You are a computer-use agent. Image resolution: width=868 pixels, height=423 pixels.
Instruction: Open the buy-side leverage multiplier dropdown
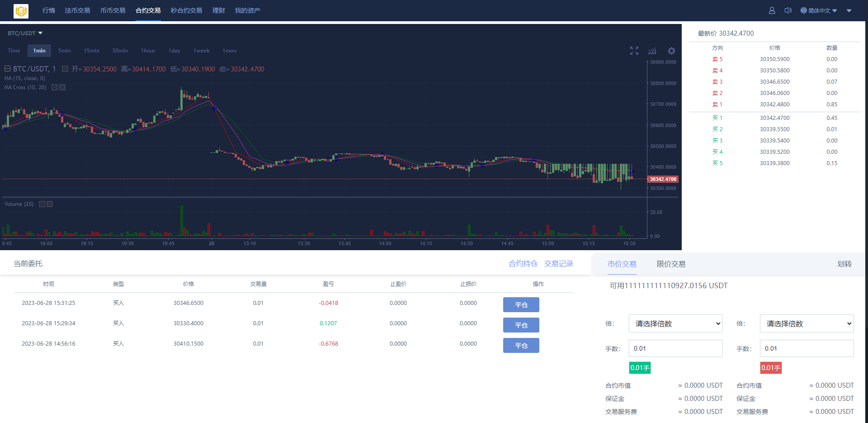click(x=675, y=323)
